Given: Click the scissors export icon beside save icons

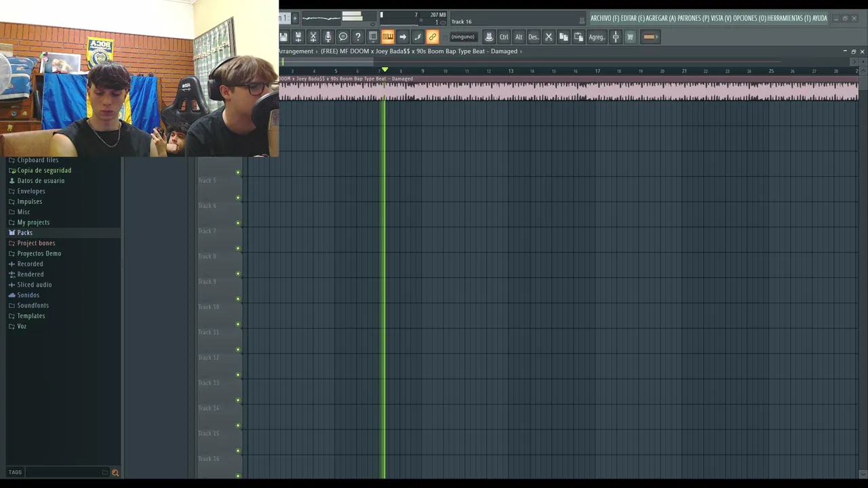Looking at the screenshot, I should point(313,37).
